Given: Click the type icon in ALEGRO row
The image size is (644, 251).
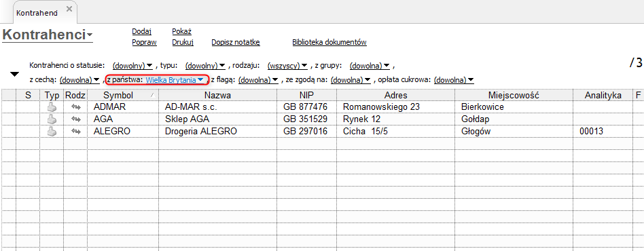Looking at the screenshot, I should click(52, 132).
